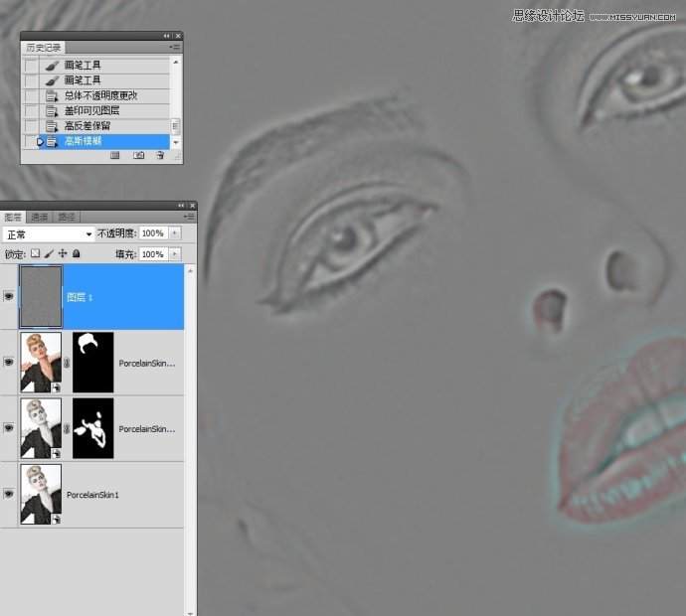Viewport: 686px width, 616px height.
Task: Open the History panel flyout menu icon
Action: coord(175,47)
